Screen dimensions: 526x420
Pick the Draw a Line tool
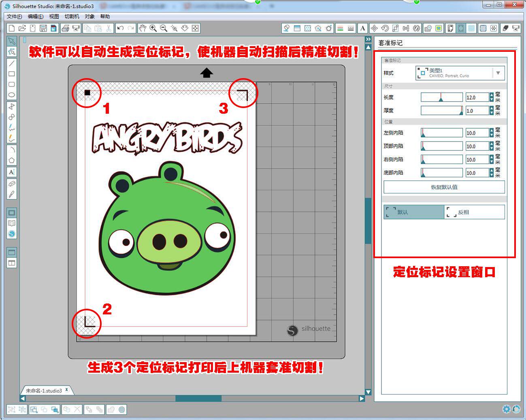pyautogui.click(x=12, y=63)
